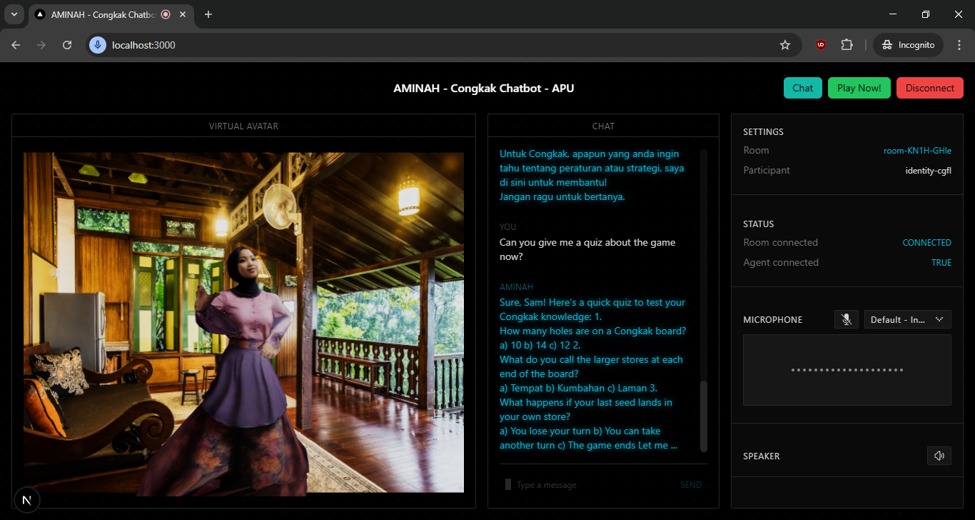This screenshot has height=520, width=975.
Task: Click the CHAT panel header
Action: (603, 126)
